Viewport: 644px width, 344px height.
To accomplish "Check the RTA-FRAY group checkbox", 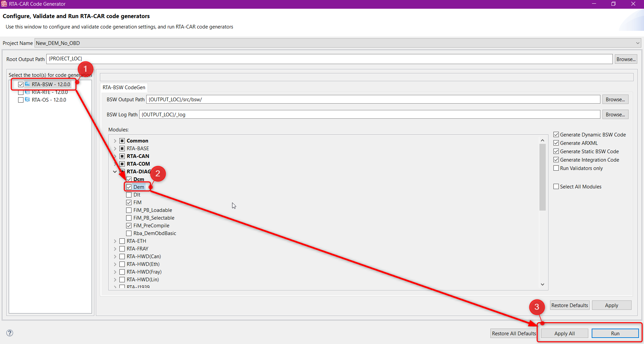I will (122, 249).
